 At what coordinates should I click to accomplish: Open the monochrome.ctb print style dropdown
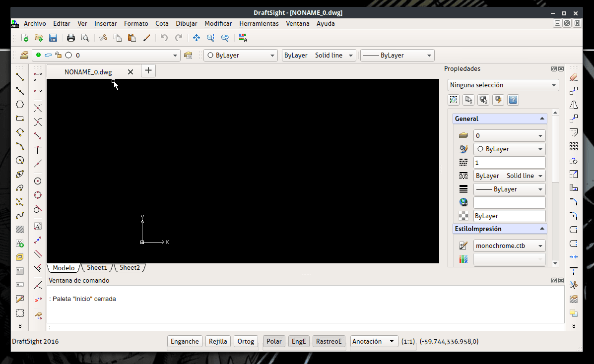click(509, 245)
